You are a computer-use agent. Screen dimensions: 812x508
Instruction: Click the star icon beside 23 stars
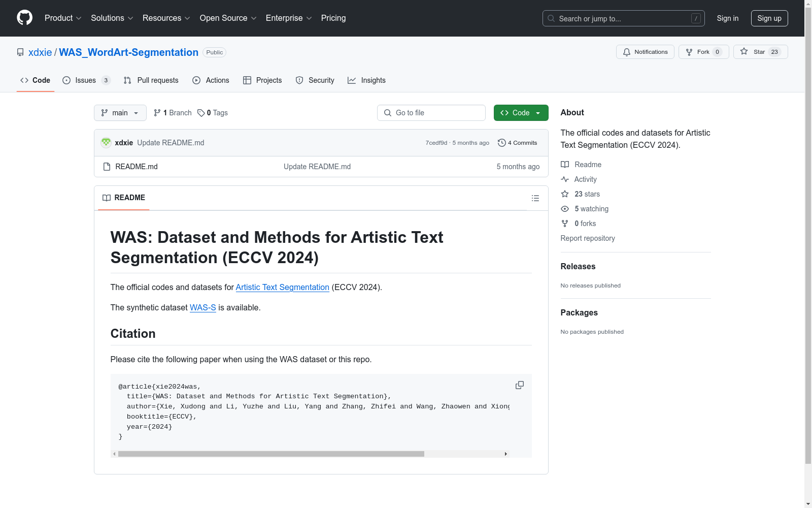[565, 194]
